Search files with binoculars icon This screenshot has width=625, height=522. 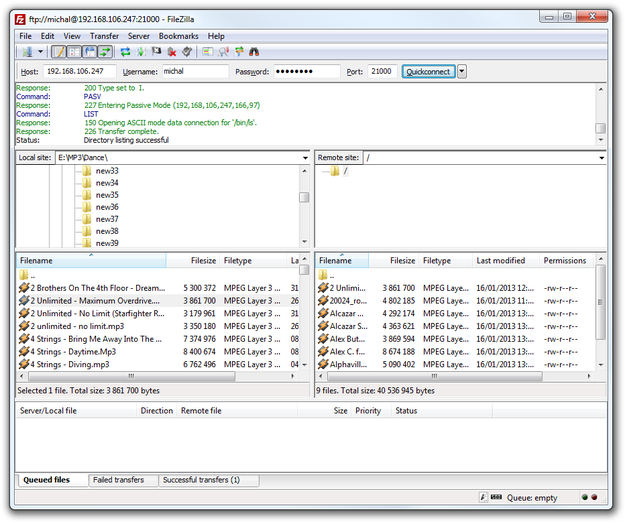tap(254, 52)
